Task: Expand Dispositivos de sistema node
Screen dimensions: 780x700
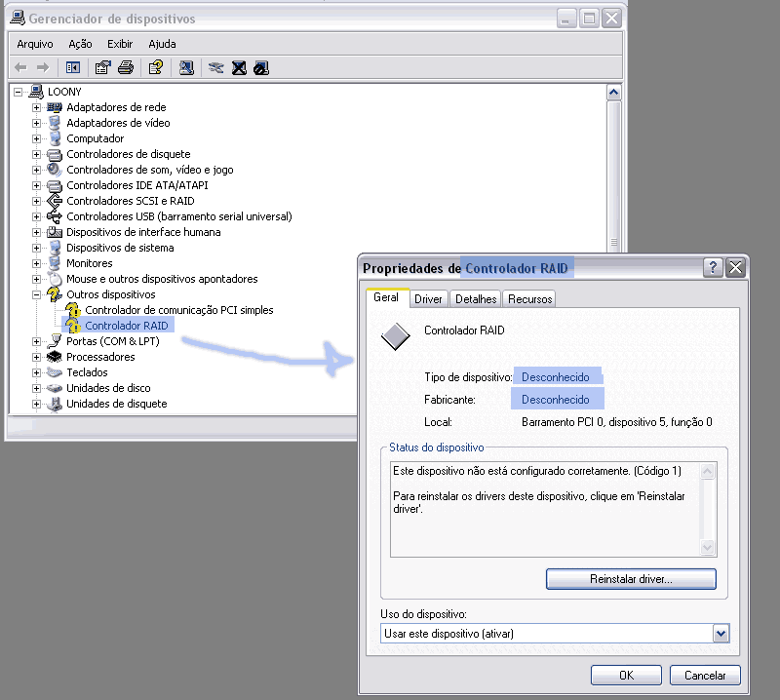Action: (x=36, y=248)
